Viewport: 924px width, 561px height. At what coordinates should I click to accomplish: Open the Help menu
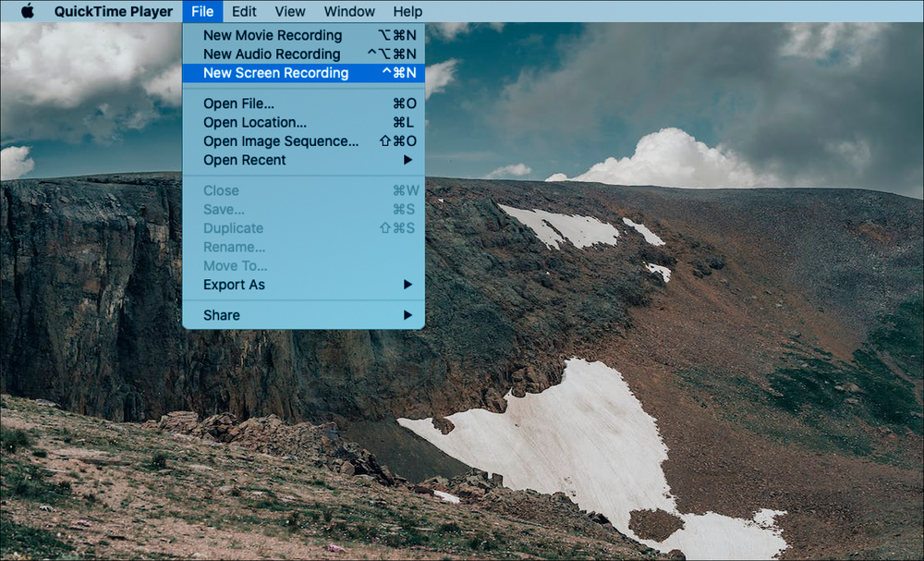[x=407, y=11]
